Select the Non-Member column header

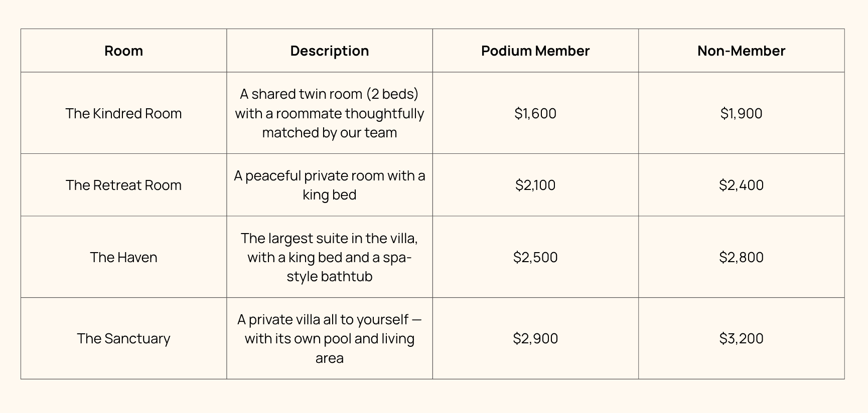pos(741,51)
